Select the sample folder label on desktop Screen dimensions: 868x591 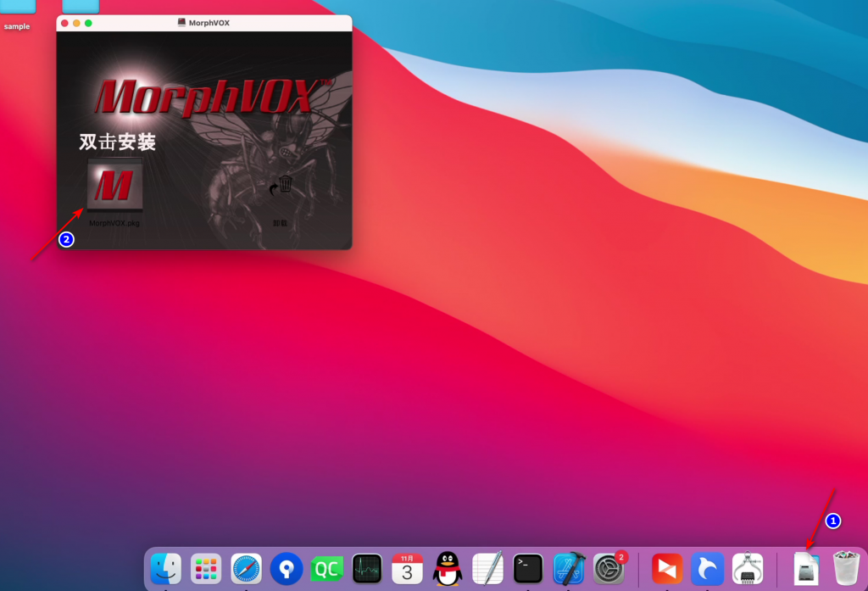(17, 26)
